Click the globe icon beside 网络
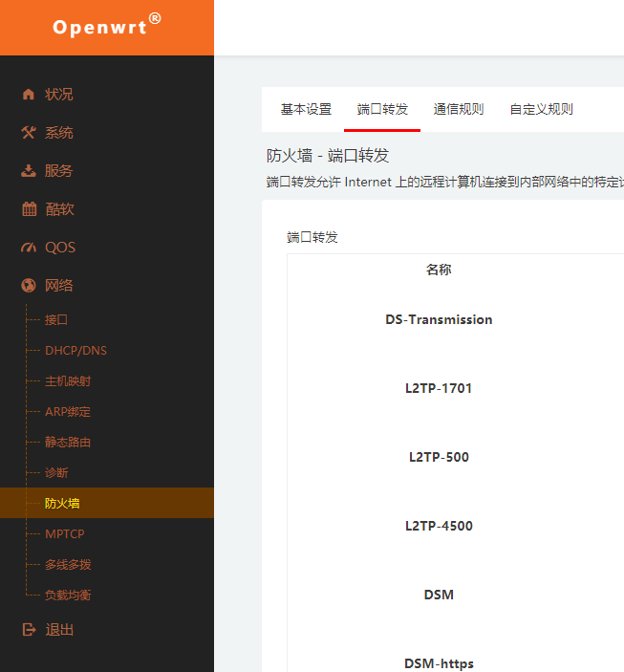 29,286
